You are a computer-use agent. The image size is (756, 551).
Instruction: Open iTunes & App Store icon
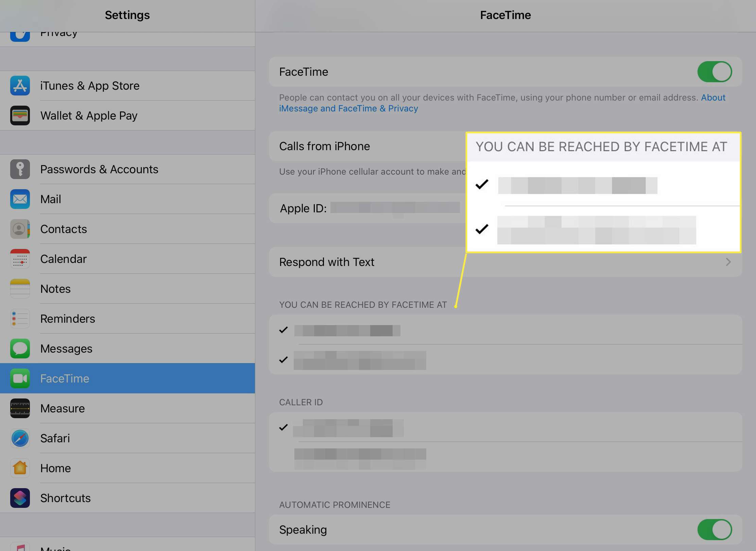(20, 86)
